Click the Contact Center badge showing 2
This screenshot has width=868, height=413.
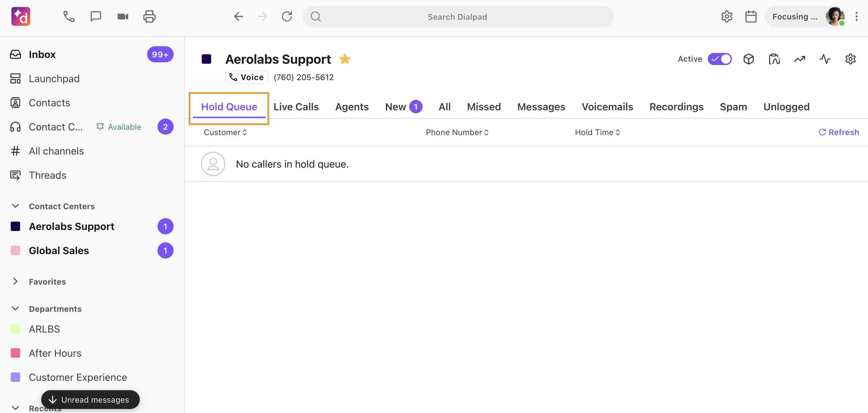(166, 127)
